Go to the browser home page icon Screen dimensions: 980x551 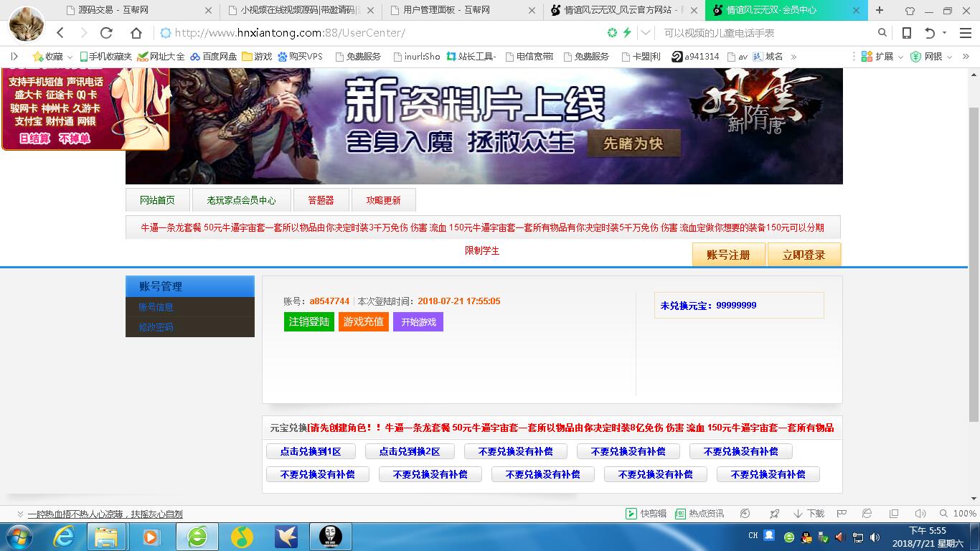pyautogui.click(x=136, y=33)
